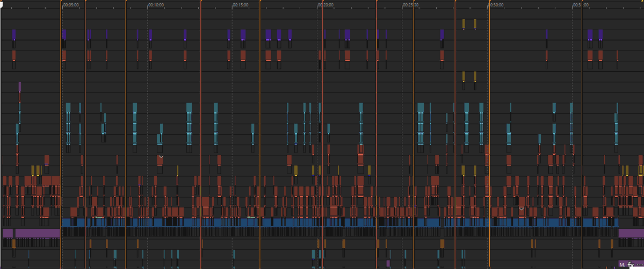
Task: Click the 00:25:00 timecode on the ruler
Action: coord(411,5)
